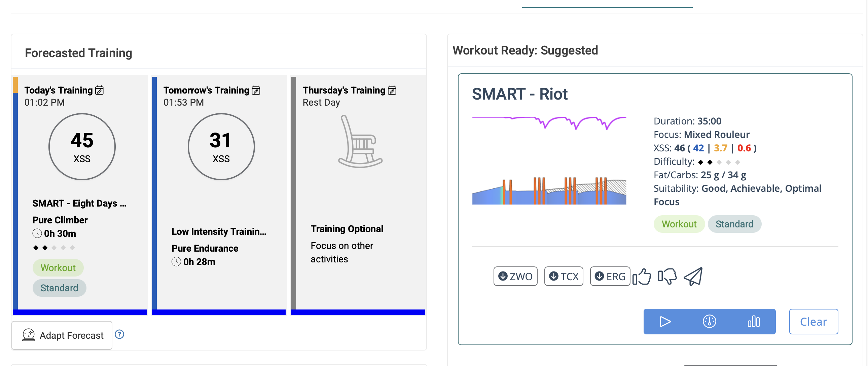Open SMART - Eight Days workout title
The height and width of the screenshot is (366, 868).
pos(79,203)
